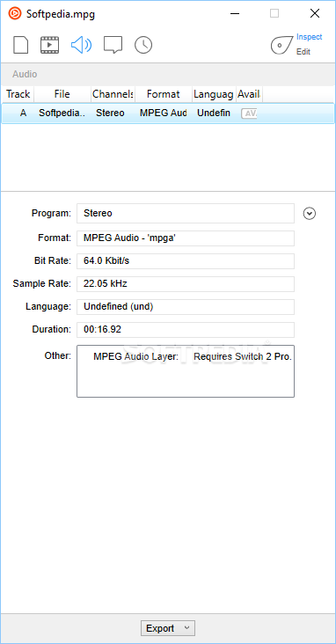Click the Switch app logo icon
The width and height of the screenshot is (336, 644).
click(x=15, y=13)
